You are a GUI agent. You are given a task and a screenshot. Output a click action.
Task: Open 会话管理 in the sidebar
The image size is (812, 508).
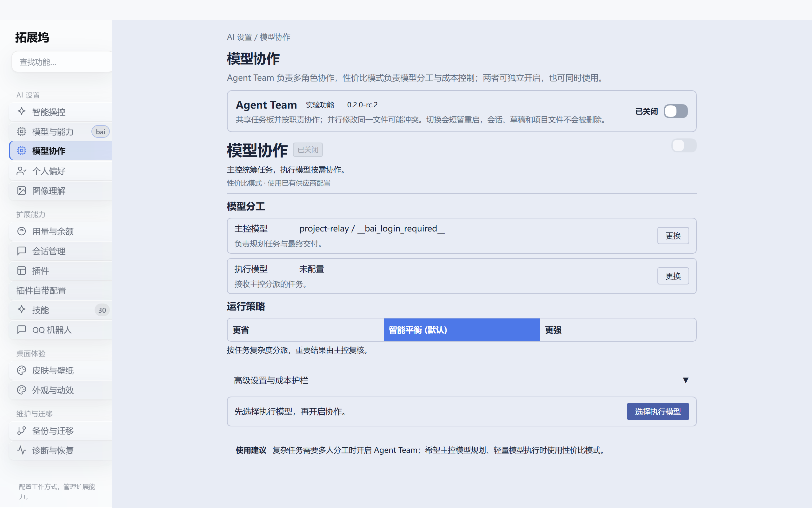[60, 251]
